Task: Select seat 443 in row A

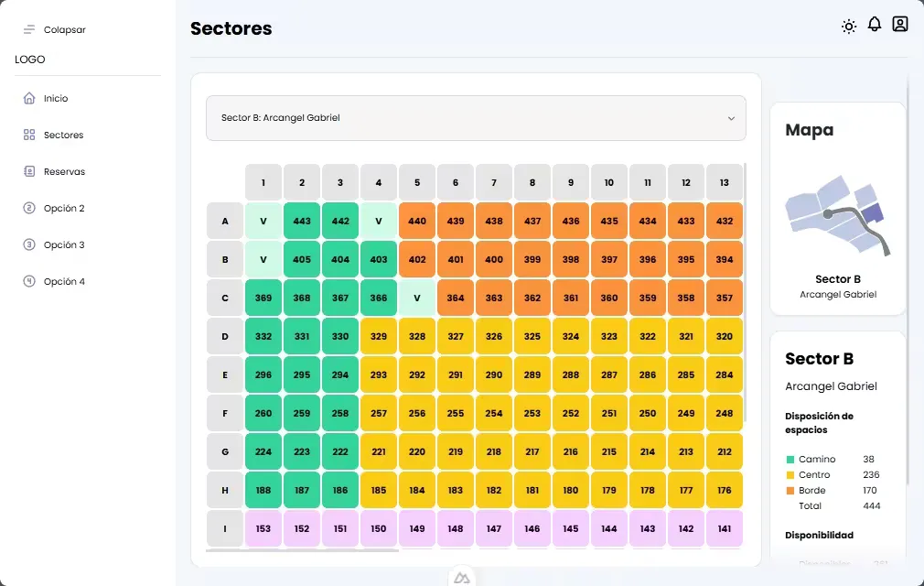Action: (x=302, y=221)
